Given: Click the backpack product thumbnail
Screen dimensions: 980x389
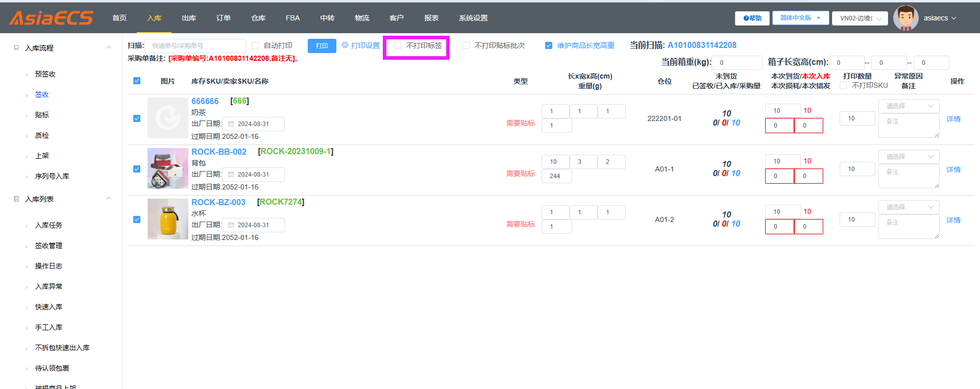Looking at the screenshot, I should coord(168,168).
